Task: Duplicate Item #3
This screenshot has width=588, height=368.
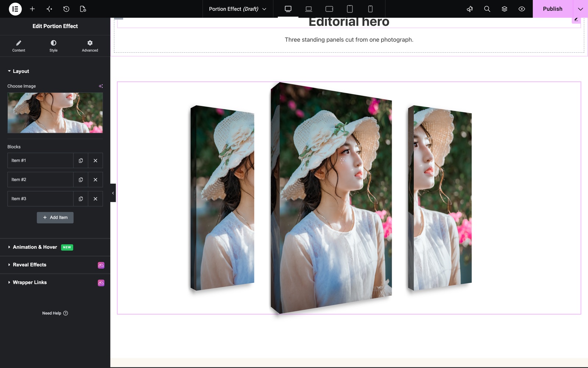Action: tap(81, 199)
